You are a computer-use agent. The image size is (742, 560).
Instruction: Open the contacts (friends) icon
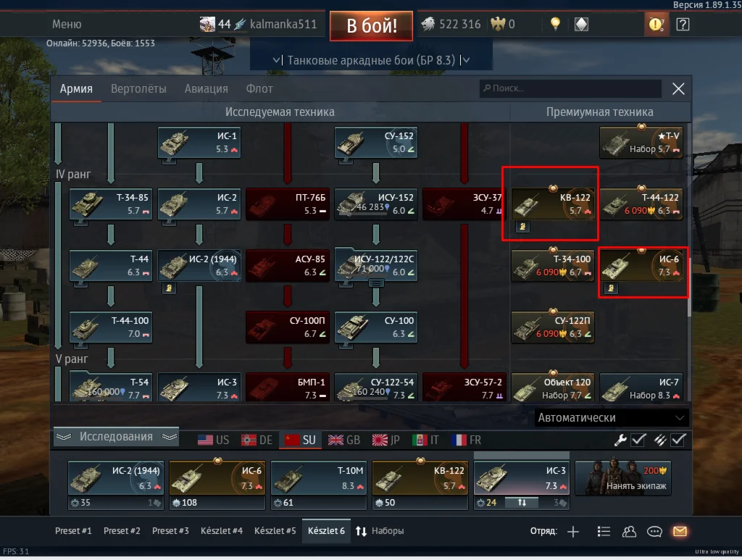tap(629, 532)
